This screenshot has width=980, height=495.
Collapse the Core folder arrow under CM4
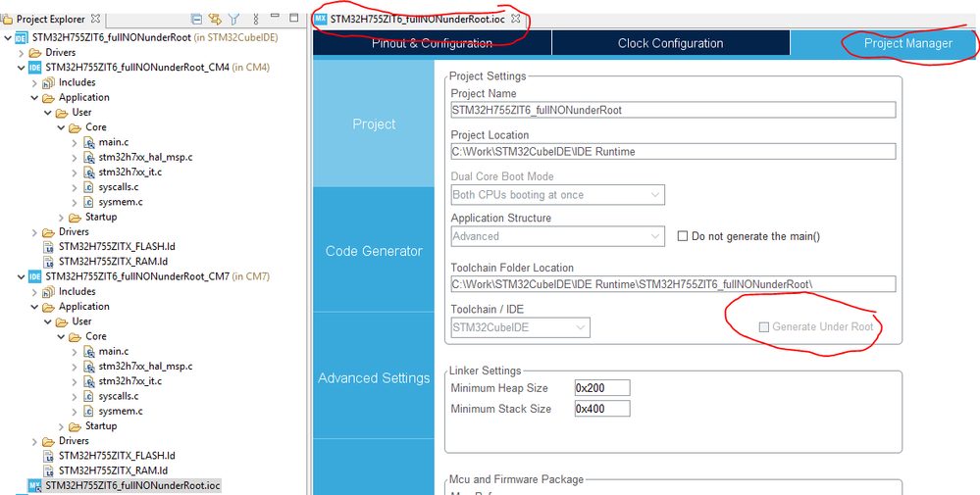pyautogui.click(x=61, y=127)
